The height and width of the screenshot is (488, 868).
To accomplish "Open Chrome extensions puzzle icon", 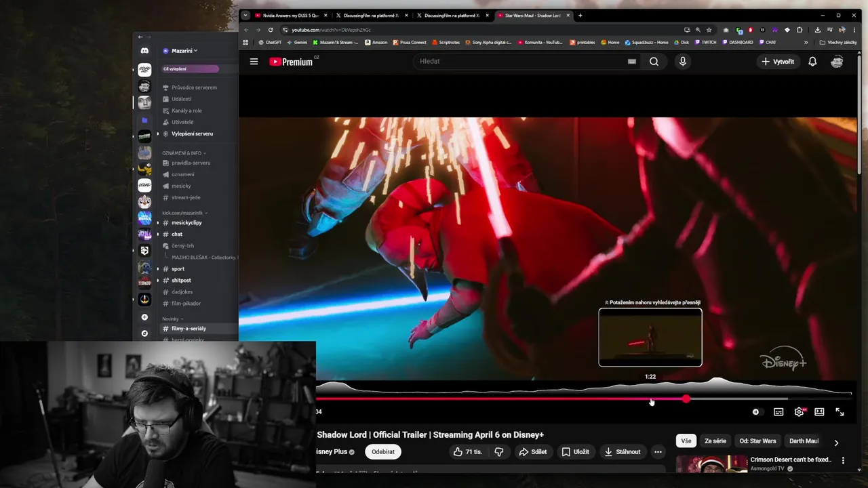I will [800, 30].
